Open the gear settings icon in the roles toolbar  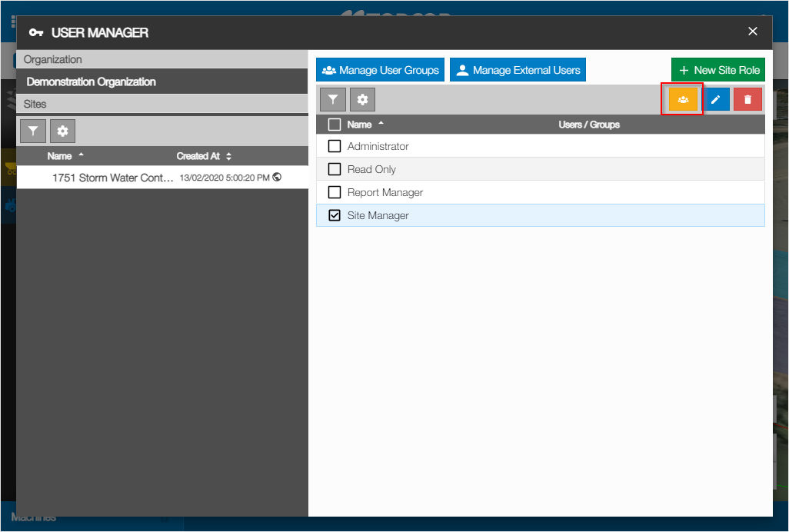point(362,99)
